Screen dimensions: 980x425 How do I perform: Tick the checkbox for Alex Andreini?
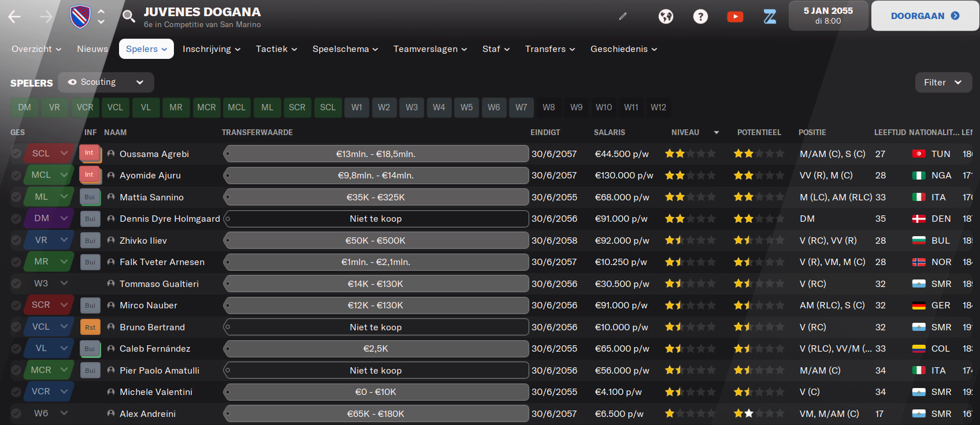point(16,413)
